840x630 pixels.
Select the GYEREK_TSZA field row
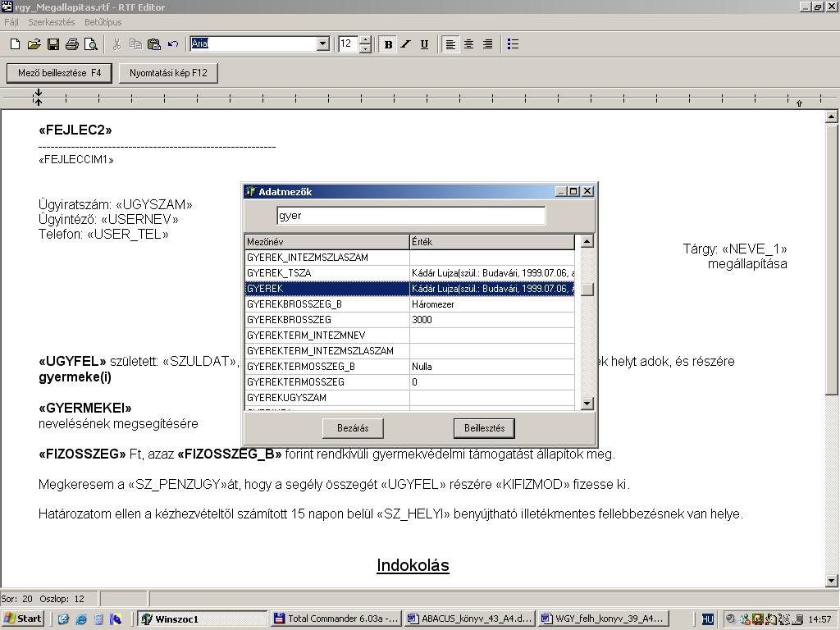click(410, 273)
